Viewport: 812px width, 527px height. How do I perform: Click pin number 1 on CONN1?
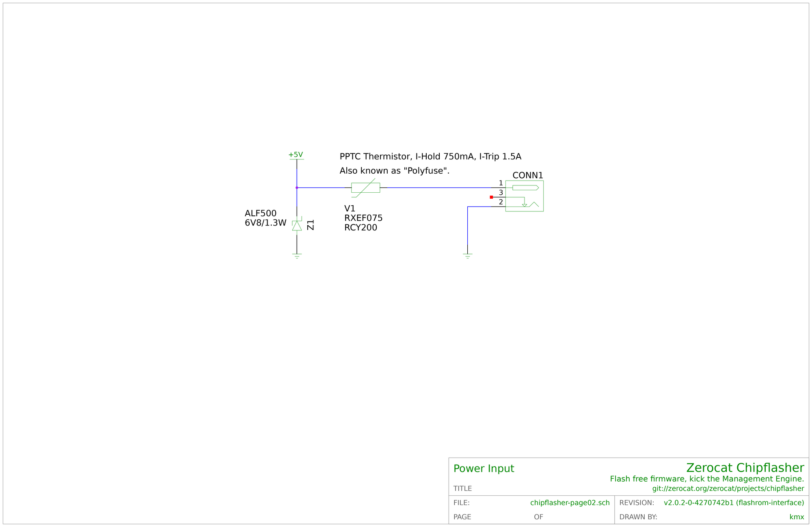click(501, 183)
